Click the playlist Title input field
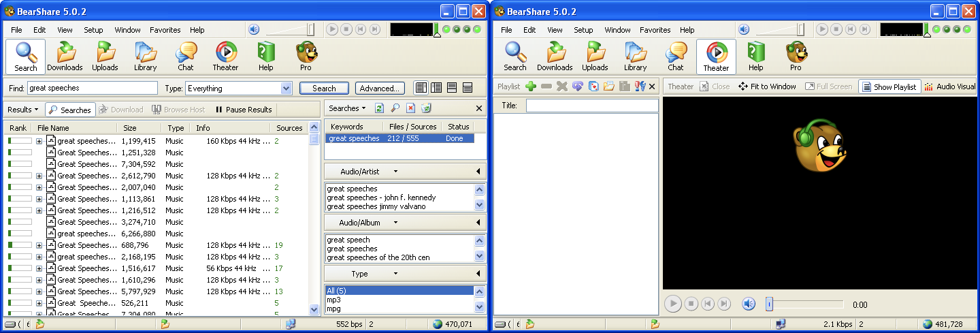This screenshot has height=333, width=980. [x=592, y=106]
